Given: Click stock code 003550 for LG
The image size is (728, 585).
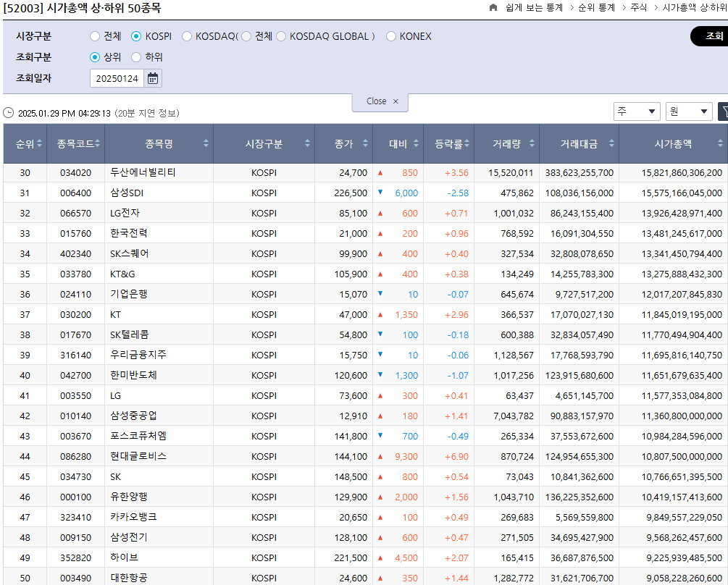Looking at the screenshot, I should click(x=75, y=396).
